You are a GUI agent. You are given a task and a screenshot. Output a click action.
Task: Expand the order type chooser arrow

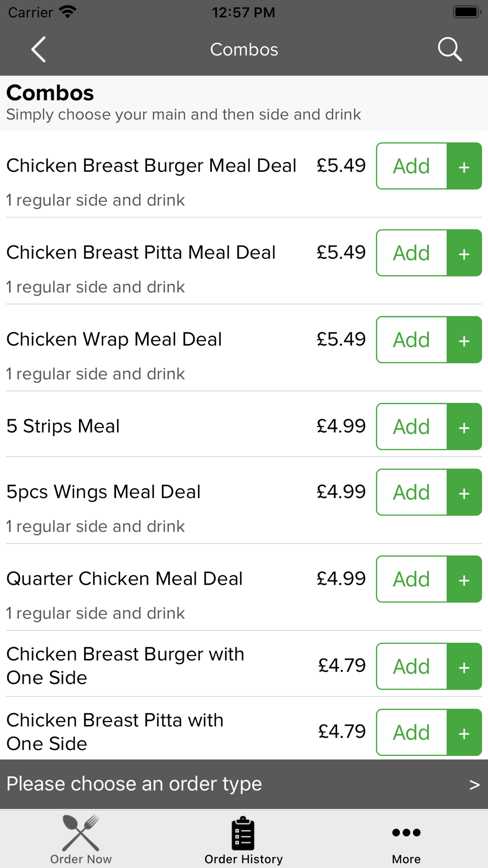point(474,785)
